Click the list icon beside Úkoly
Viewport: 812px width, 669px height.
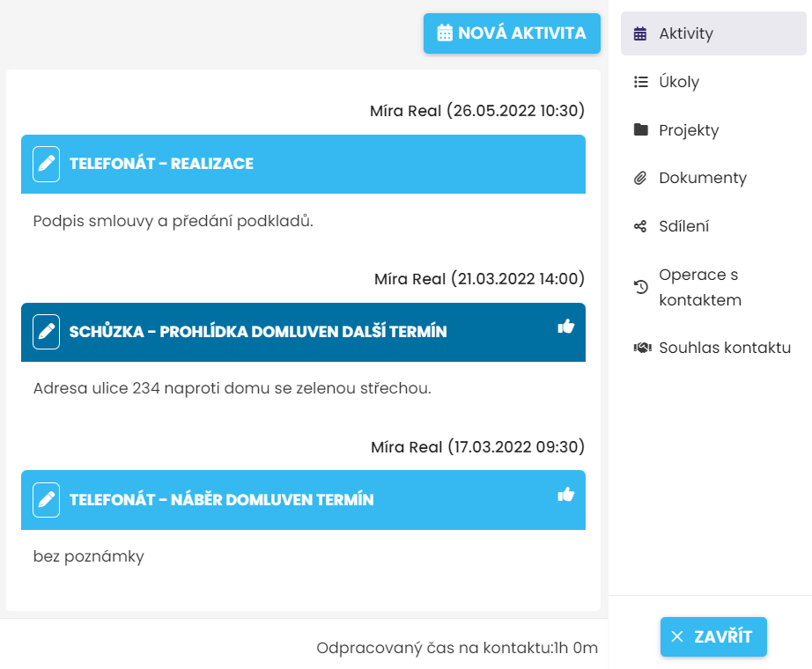[x=641, y=82]
